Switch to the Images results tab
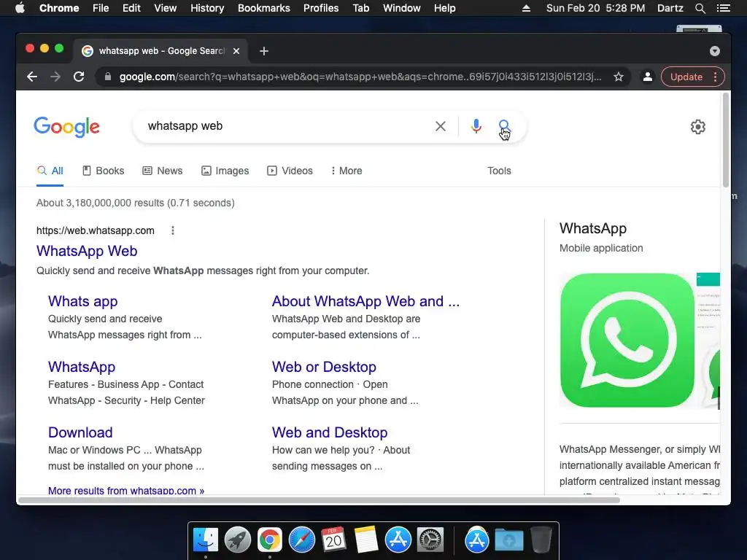This screenshot has height=560, width=747. coord(225,171)
